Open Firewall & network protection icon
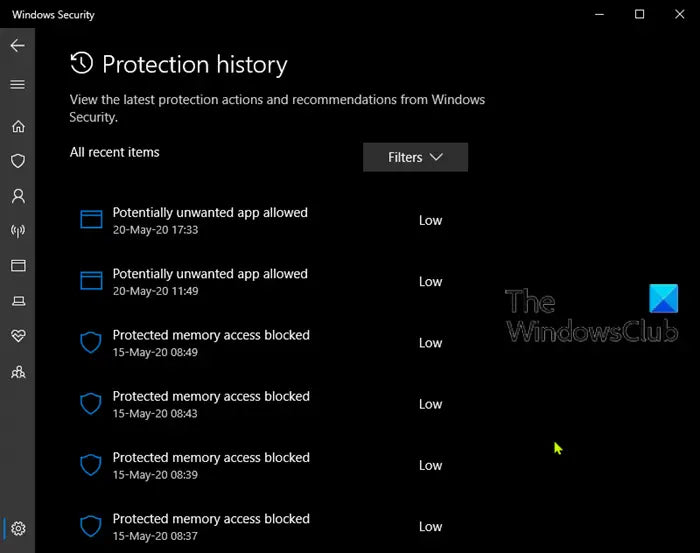 (17, 231)
